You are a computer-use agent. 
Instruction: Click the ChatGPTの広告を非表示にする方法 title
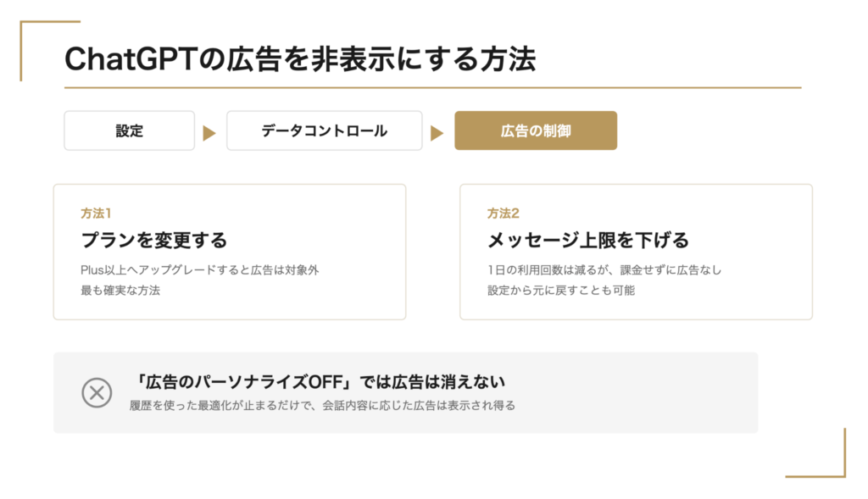tap(301, 58)
